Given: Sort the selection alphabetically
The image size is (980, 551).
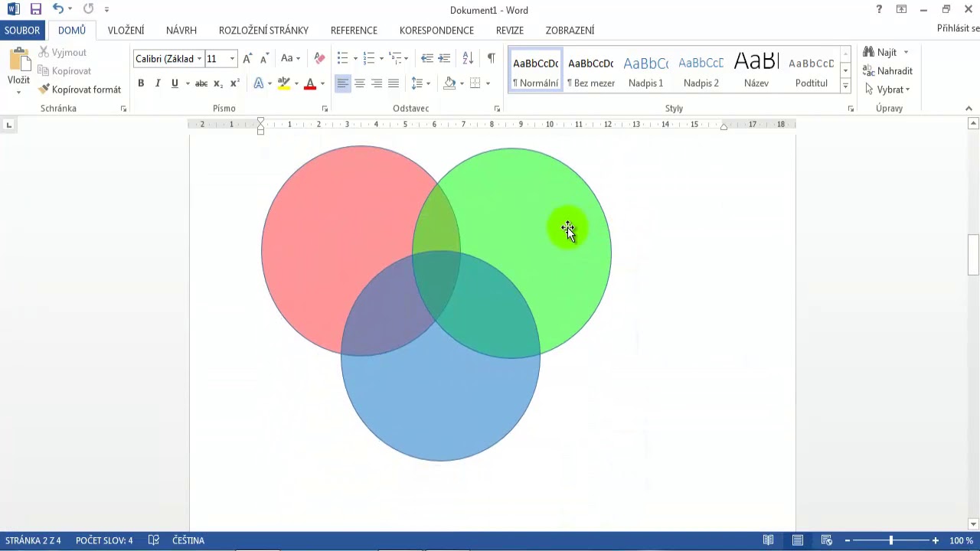Looking at the screenshot, I should [x=468, y=58].
